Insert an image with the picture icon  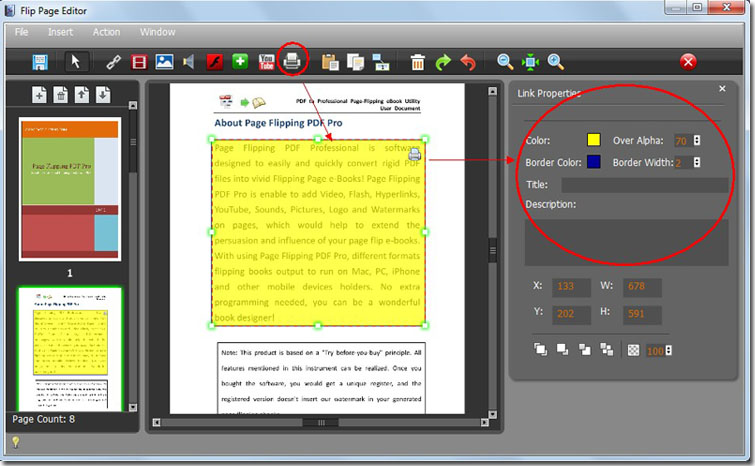pyautogui.click(x=164, y=62)
